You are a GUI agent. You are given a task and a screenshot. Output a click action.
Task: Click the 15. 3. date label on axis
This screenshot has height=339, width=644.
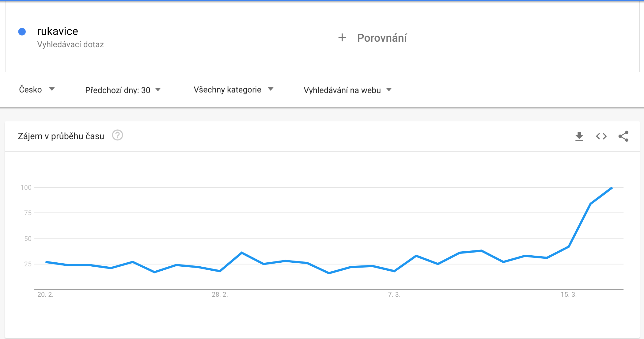pyautogui.click(x=569, y=295)
